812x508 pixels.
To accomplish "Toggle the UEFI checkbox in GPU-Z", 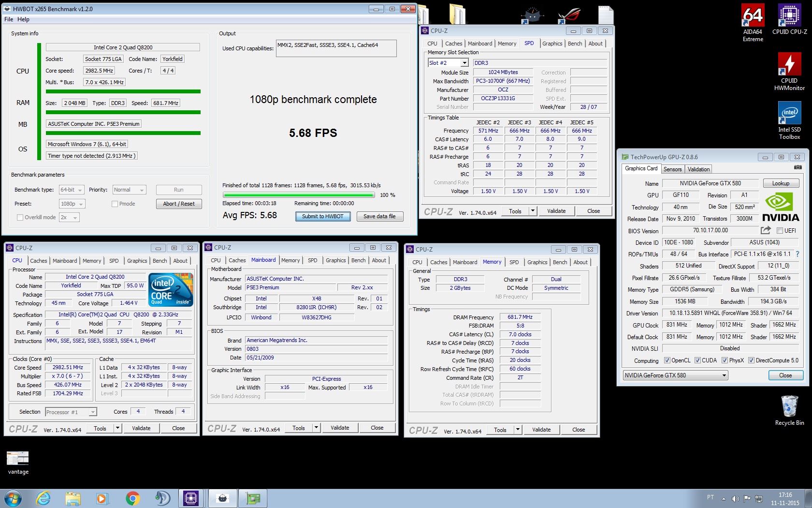I will (780, 231).
